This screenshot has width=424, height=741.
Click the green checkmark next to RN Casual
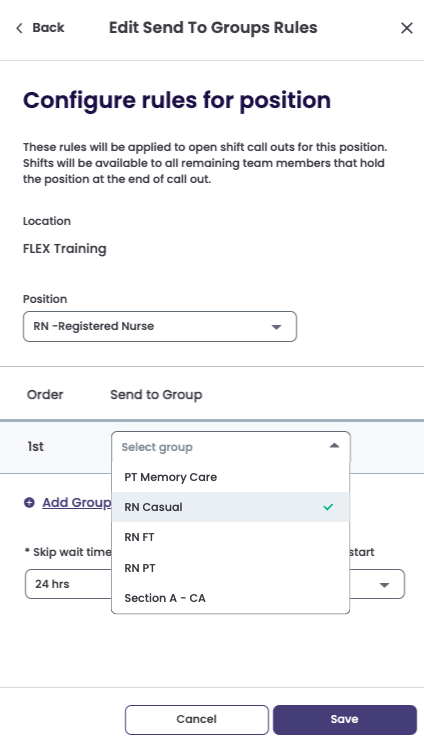tap(328, 507)
